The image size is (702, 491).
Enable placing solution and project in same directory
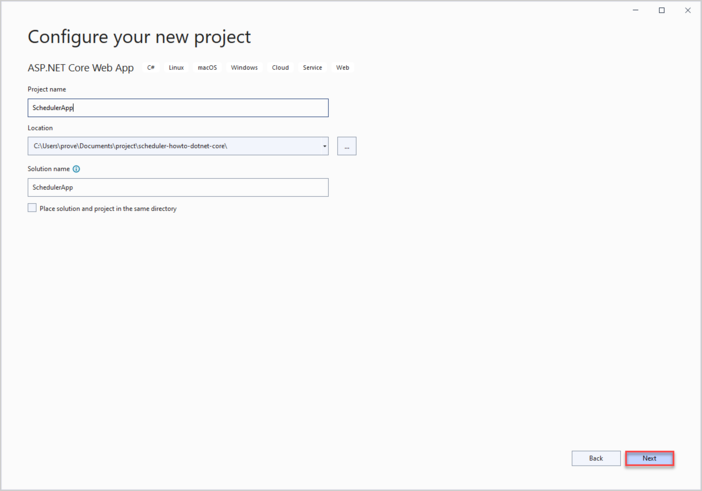[32, 208]
